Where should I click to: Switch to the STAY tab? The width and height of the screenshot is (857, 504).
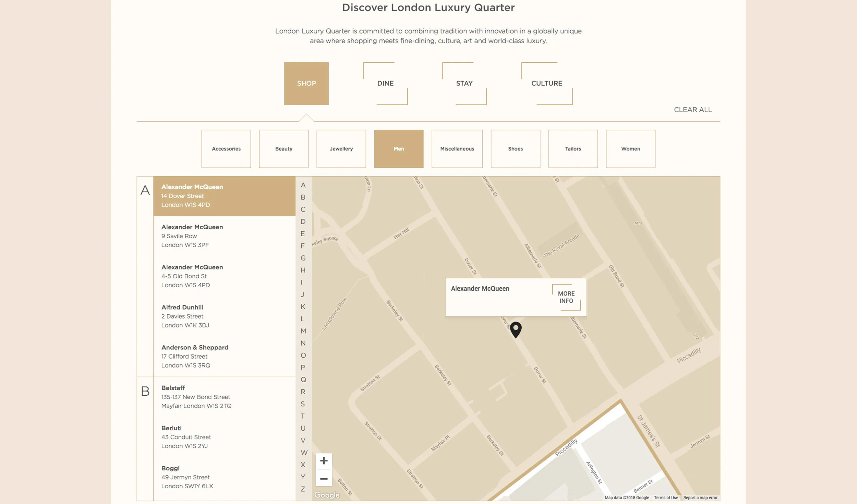(464, 83)
